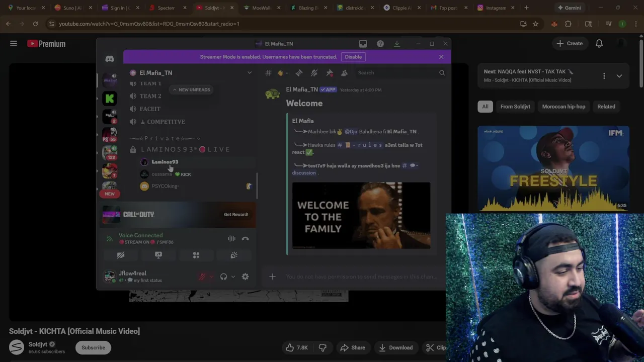Screen dimensions: 644x362
Task: Toggle deafen headphones icon
Action: coord(223,277)
